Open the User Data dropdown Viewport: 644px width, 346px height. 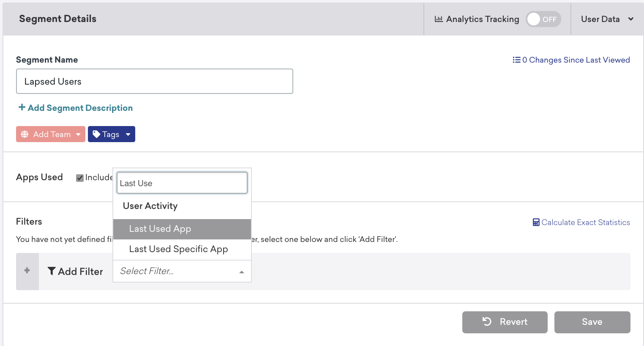[607, 19]
